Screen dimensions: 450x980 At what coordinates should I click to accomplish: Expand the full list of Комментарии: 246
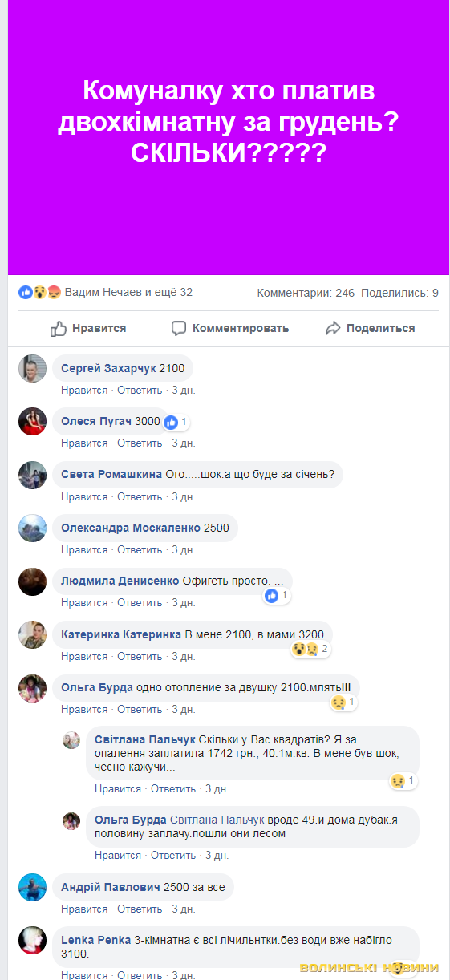[306, 293]
